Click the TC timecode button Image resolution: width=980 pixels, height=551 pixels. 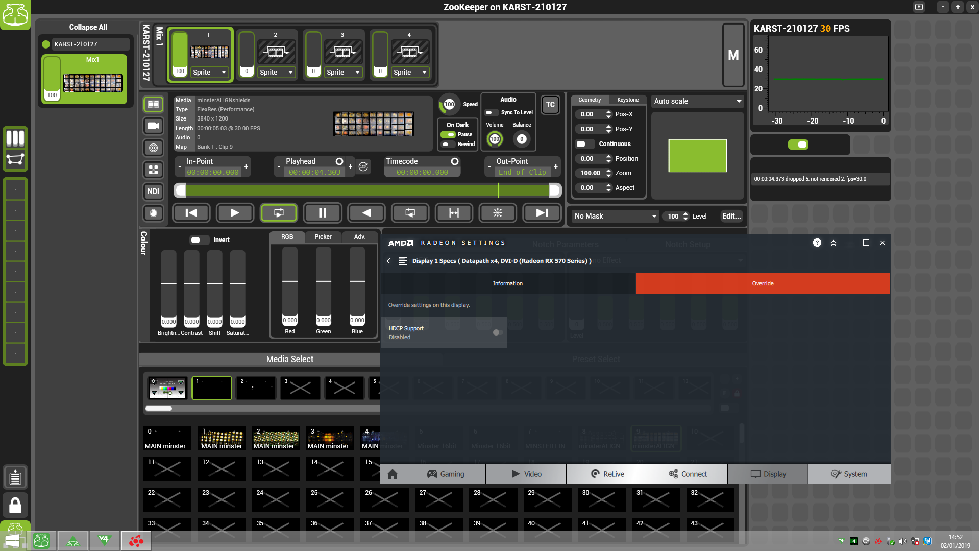tap(550, 105)
